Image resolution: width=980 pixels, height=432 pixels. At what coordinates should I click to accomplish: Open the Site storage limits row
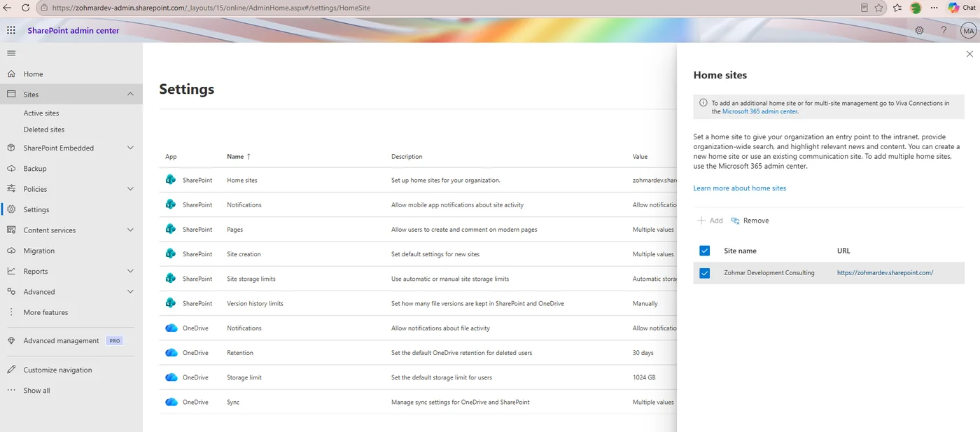point(418,279)
